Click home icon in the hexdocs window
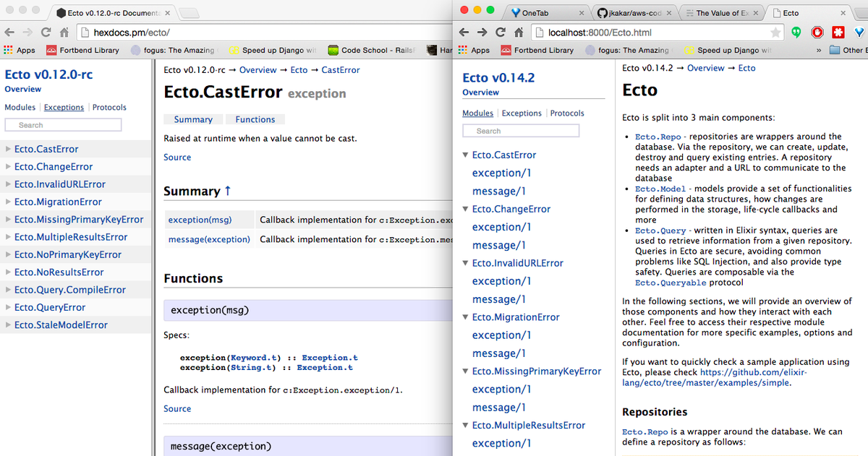This screenshot has height=456, width=868. (64, 33)
